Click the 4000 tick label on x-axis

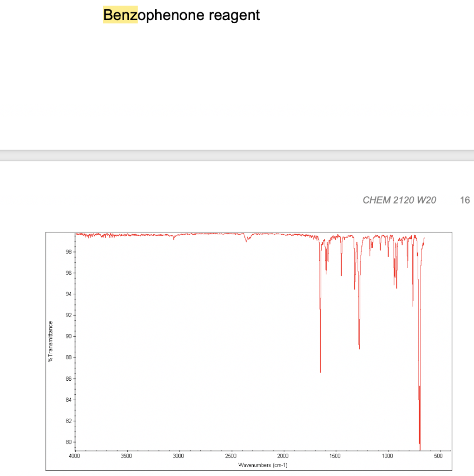point(75,456)
